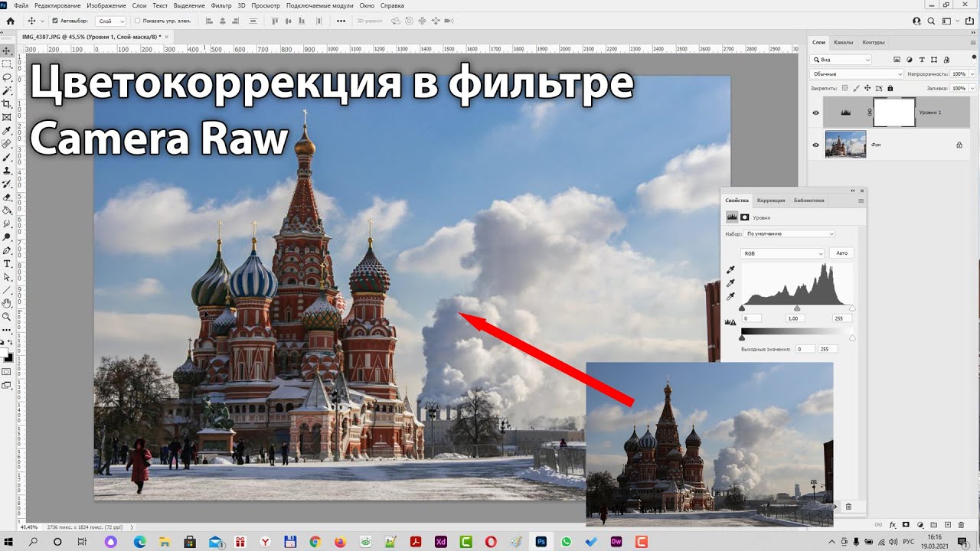Click the mask icon in Properties panel
980x551 pixels.
[x=744, y=217]
